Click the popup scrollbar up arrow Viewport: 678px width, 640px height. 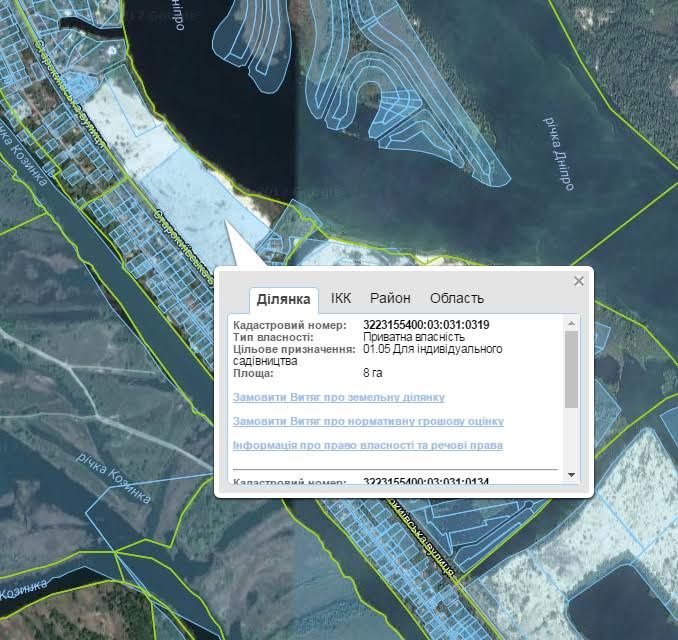571,323
